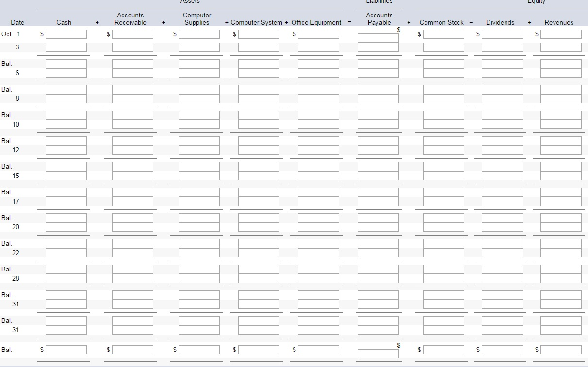Select the Office Equipment field in row 8
This screenshot has width=588, height=367.
click(x=318, y=98)
